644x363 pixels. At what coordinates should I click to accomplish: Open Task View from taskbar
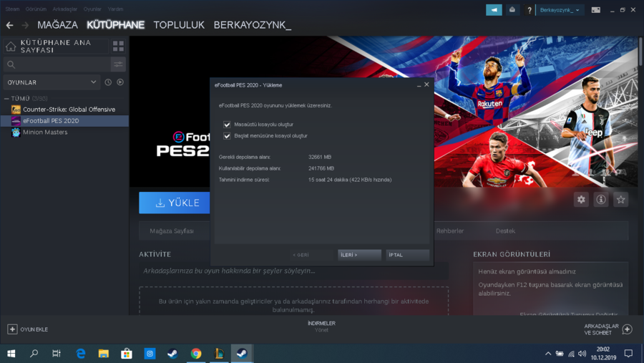pyautogui.click(x=57, y=354)
